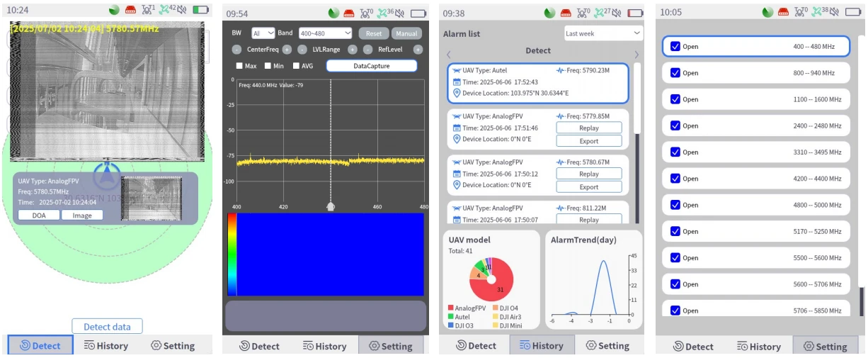The height and width of the screenshot is (358, 868).
Task: Enable the Min trace checkbox
Action: pos(268,66)
